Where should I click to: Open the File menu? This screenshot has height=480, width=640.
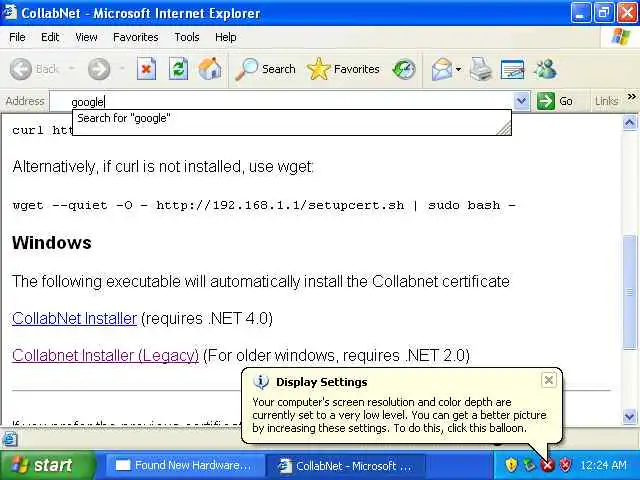coord(17,37)
